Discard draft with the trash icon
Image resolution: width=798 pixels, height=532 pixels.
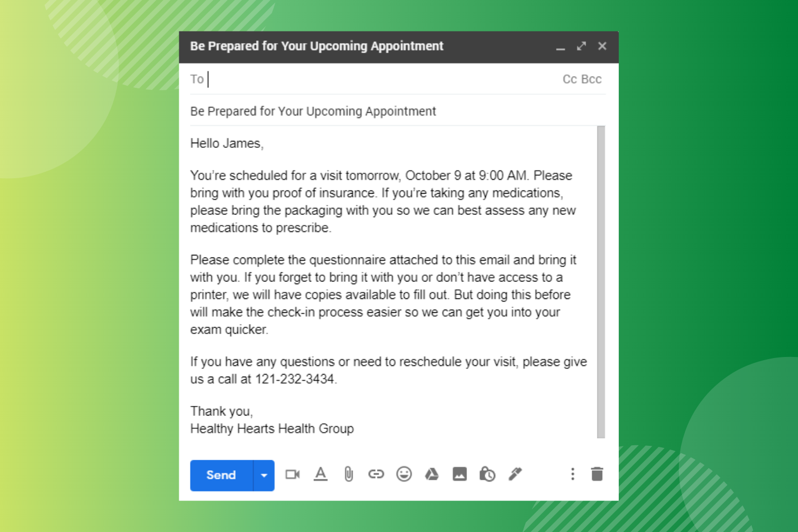[x=597, y=474]
